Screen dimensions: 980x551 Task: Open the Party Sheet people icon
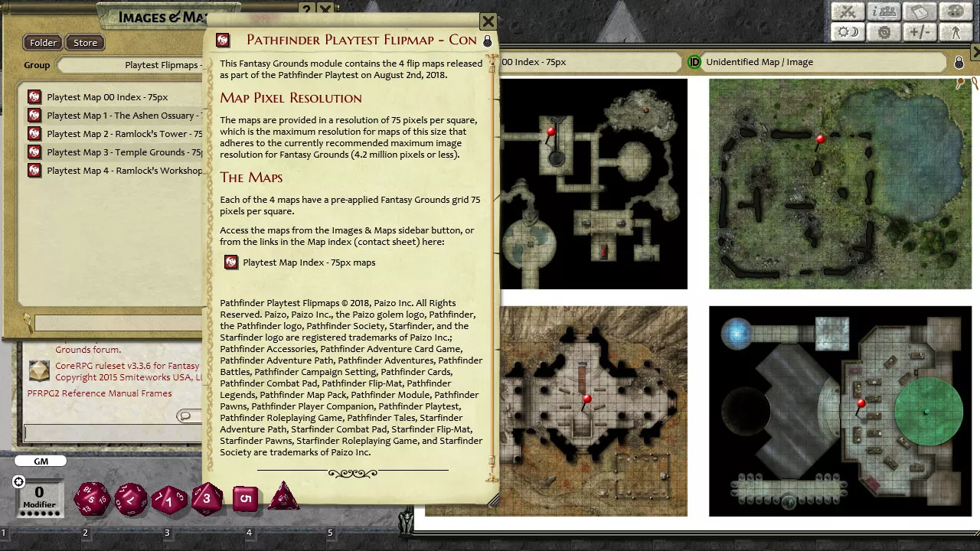(x=884, y=12)
